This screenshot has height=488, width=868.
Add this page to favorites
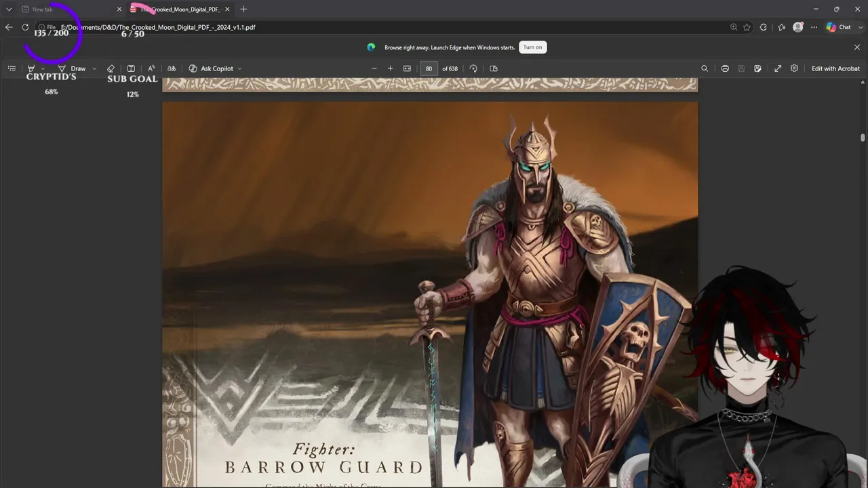tap(747, 27)
